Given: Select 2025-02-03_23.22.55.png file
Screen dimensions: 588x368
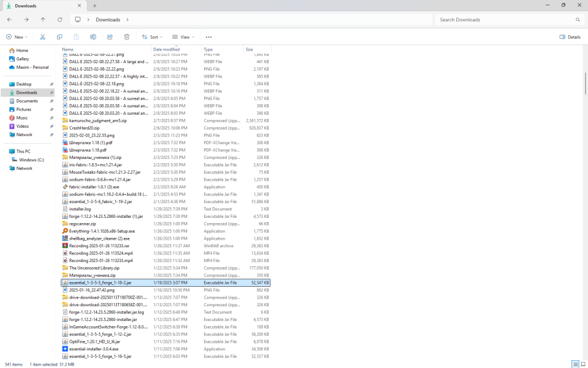Looking at the screenshot, I should (x=165, y=135).
